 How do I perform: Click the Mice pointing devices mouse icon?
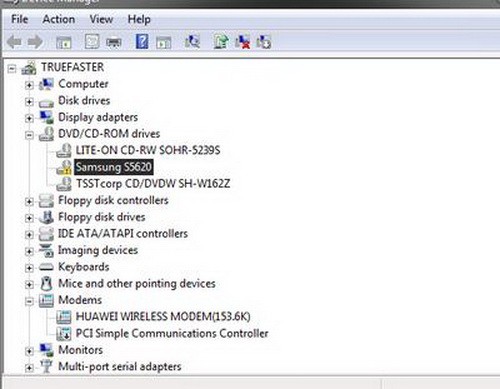tap(46, 284)
